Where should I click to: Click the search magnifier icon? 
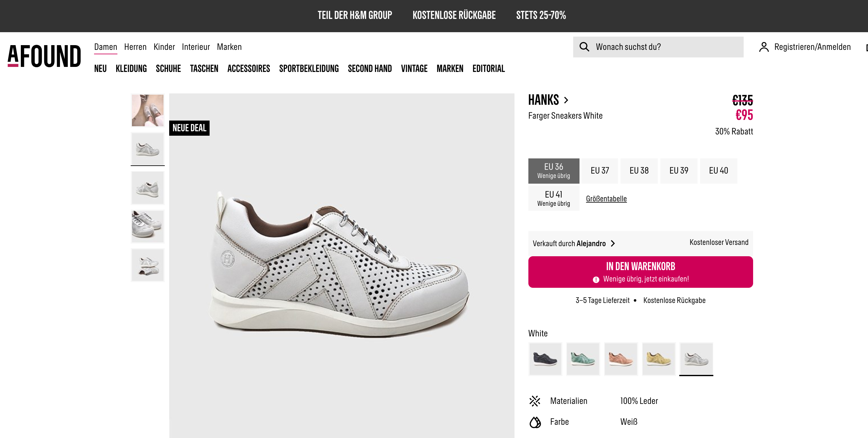pos(584,47)
